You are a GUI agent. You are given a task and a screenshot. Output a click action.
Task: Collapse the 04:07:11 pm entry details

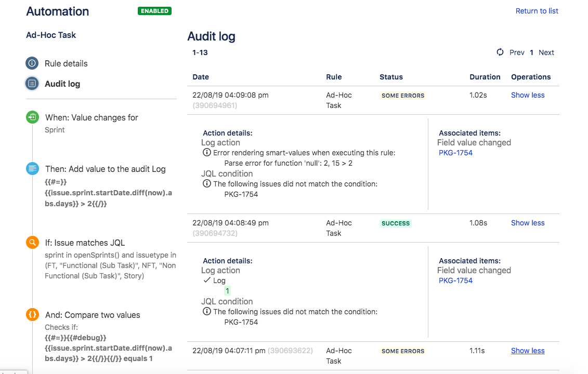[x=528, y=351]
